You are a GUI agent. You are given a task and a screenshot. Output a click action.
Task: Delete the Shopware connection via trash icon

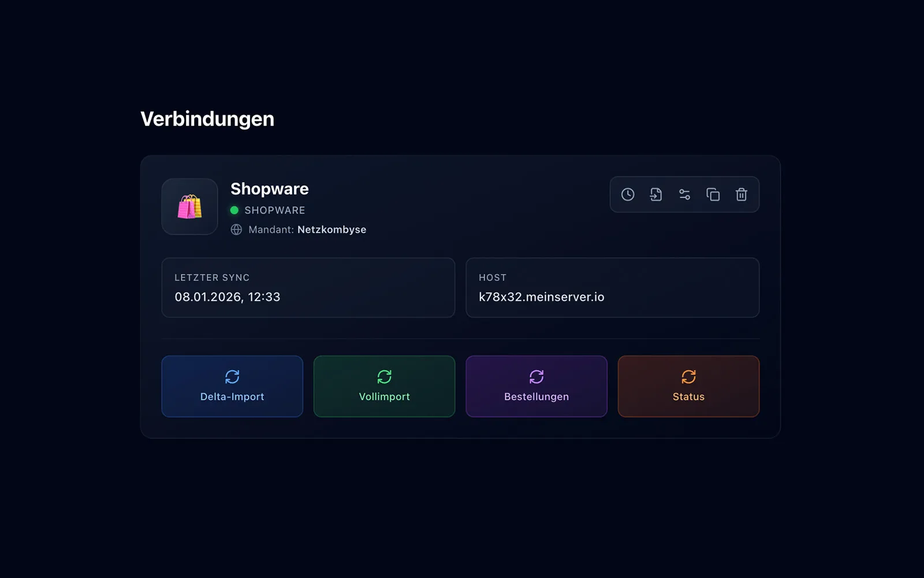point(741,195)
